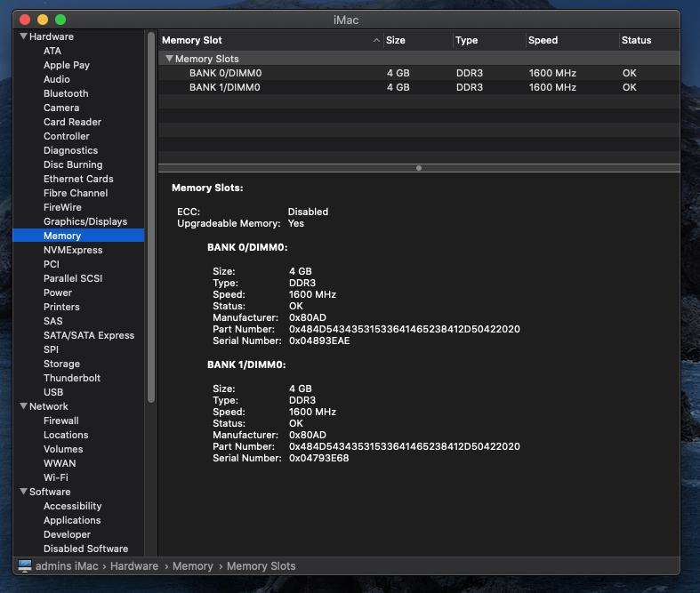Select Thunderbolt in sidebar list
Image resolution: width=700 pixels, height=593 pixels.
pyautogui.click(x=72, y=378)
